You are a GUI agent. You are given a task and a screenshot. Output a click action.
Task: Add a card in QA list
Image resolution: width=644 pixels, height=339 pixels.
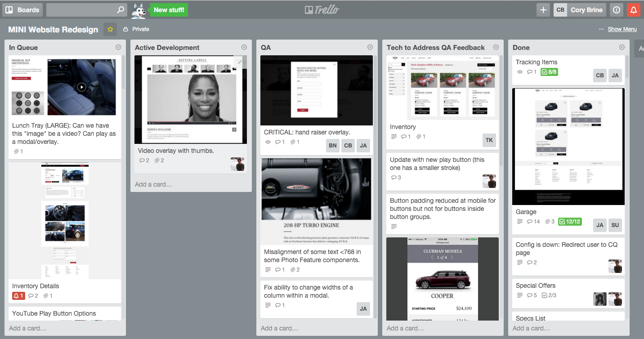pyautogui.click(x=279, y=328)
